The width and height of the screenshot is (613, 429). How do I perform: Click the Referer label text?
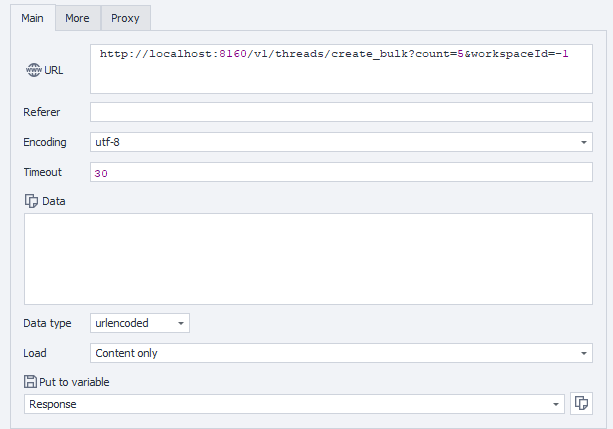(x=43, y=112)
